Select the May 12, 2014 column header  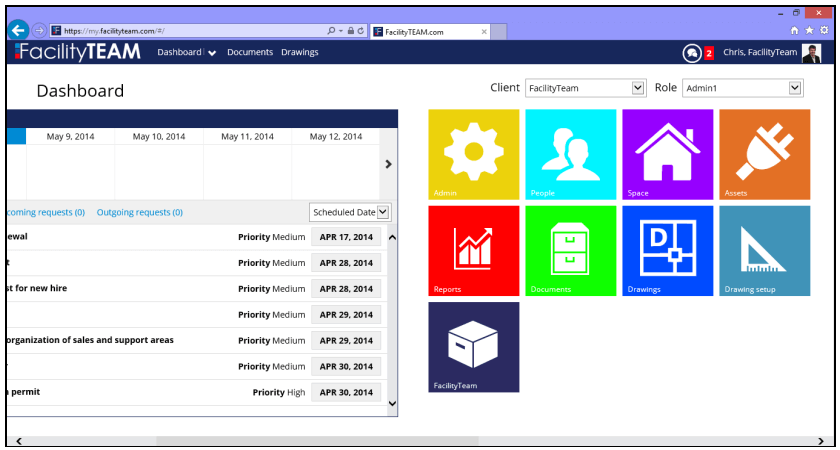point(336,137)
